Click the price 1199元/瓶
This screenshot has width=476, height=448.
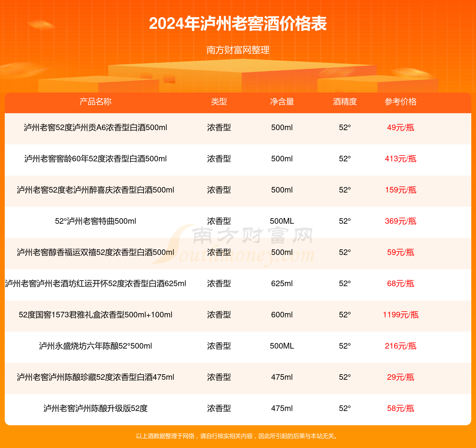tap(401, 315)
